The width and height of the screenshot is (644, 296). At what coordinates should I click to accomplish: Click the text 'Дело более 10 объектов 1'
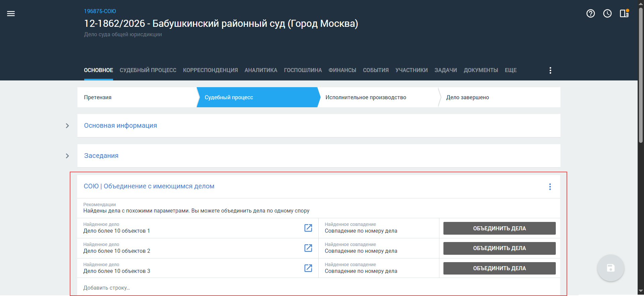click(x=116, y=231)
